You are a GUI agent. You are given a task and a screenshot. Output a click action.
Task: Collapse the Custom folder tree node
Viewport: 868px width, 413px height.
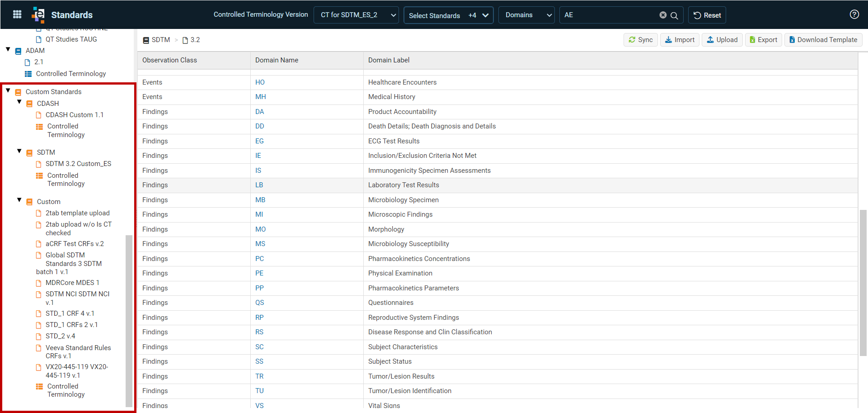19,200
